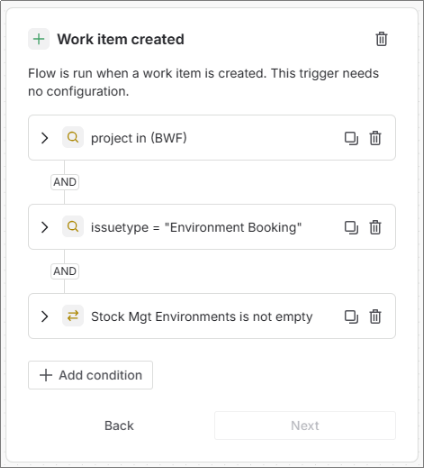Screen dimensions: 425x468
Task: Click the compare arrows icon for Stock Mgt
Action: tap(73, 316)
